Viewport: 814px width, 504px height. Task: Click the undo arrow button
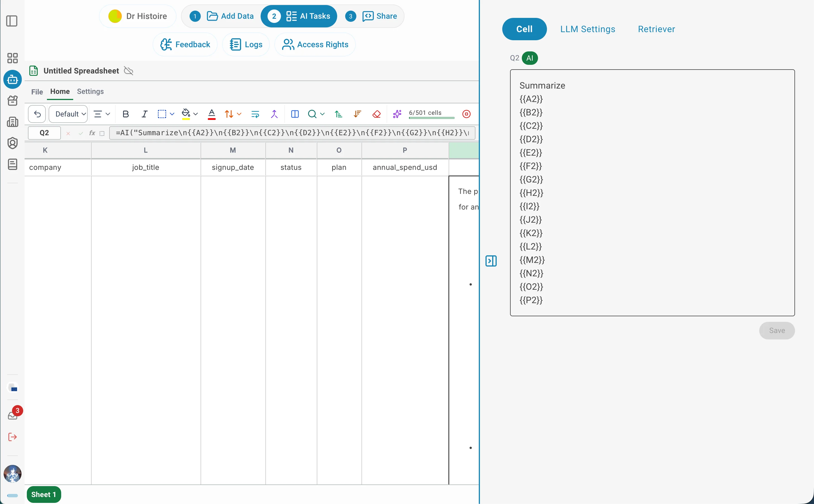[37, 114]
